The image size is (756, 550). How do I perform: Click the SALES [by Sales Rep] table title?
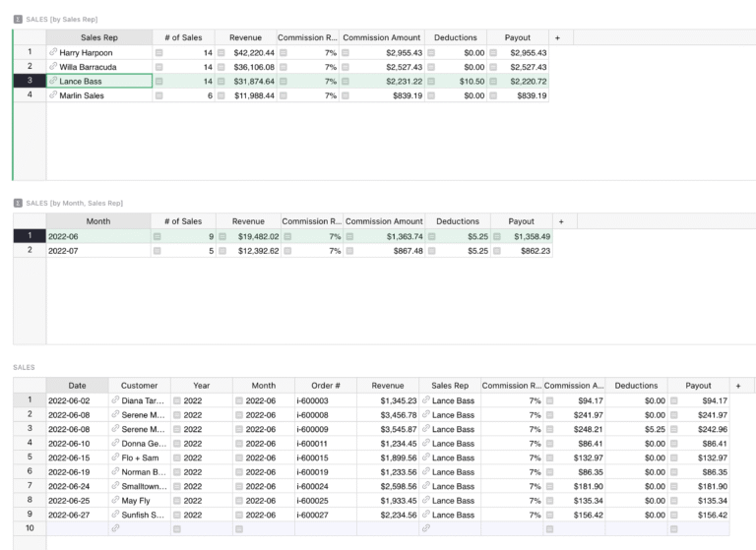[x=62, y=20]
